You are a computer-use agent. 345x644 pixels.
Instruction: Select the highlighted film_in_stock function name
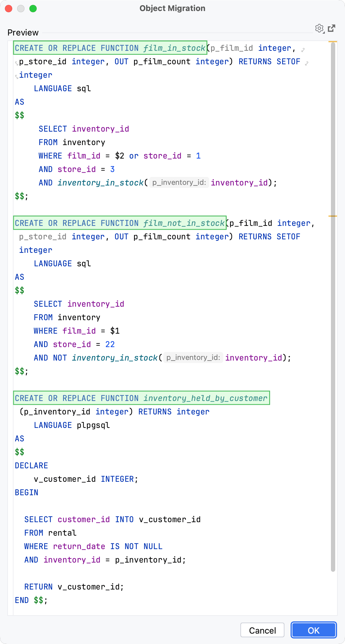click(x=174, y=48)
